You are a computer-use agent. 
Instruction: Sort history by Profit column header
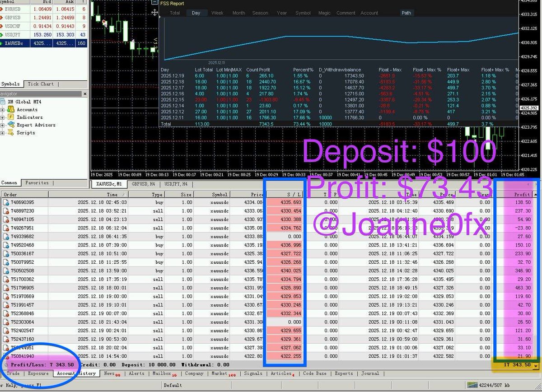click(515, 194)
